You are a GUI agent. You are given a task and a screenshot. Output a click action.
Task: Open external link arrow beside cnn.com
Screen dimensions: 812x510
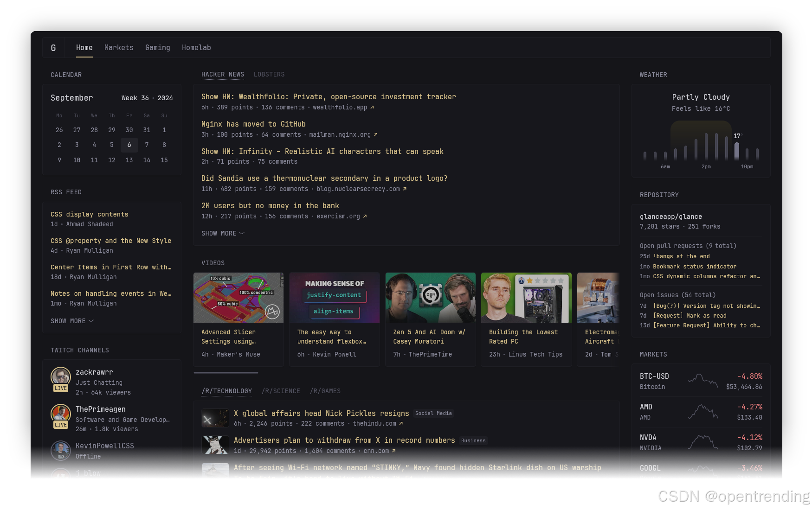coord(394,451)
